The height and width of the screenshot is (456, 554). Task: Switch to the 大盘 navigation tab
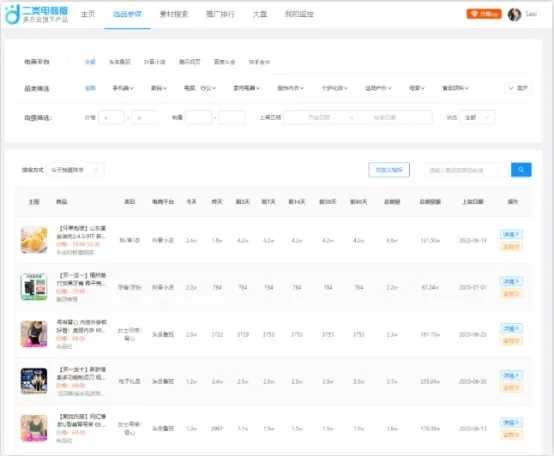click(x=260, y=14)
